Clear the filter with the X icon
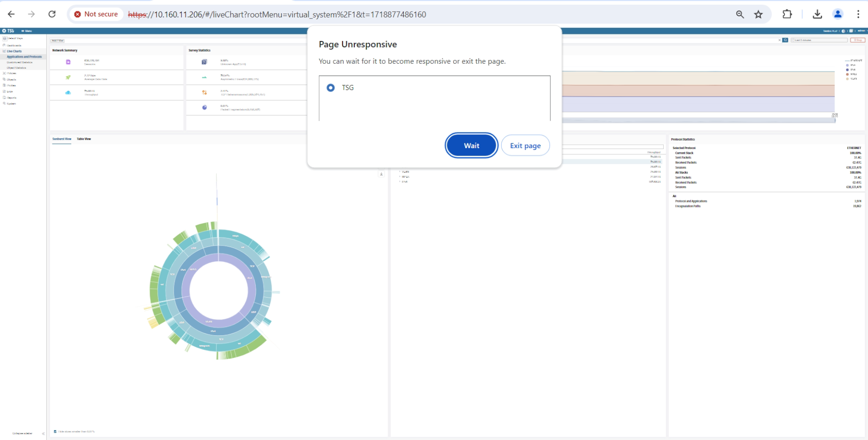 tap(779, 40)
